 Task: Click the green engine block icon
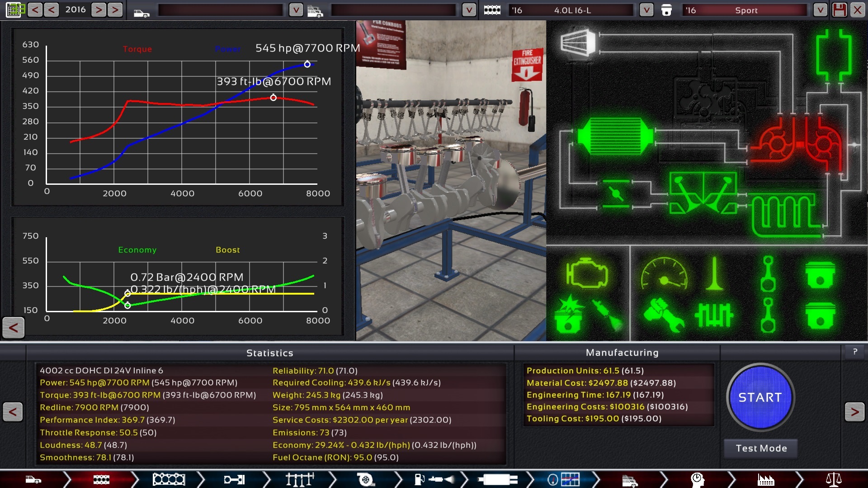pos(586,272)
